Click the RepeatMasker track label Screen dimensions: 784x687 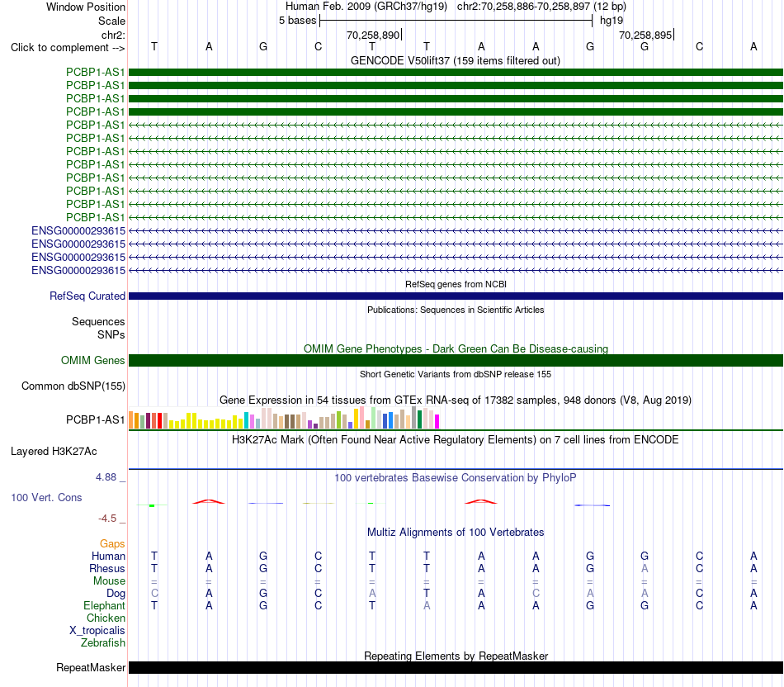91,667
